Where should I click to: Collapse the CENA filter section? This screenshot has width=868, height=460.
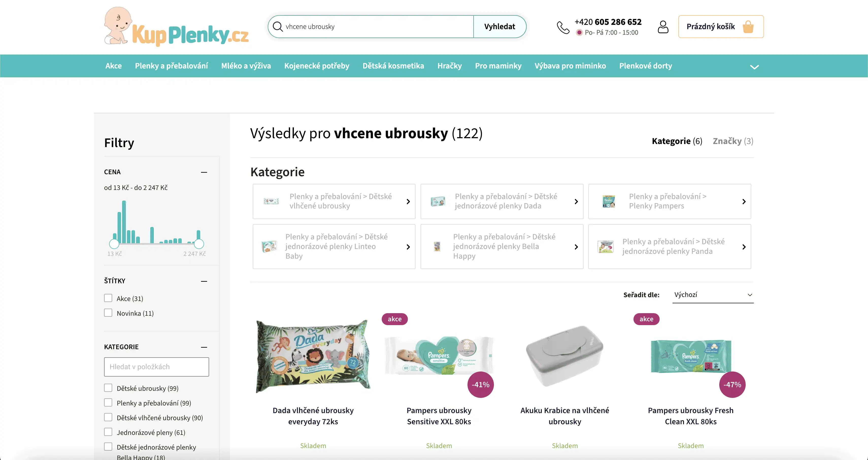[204, 172]
